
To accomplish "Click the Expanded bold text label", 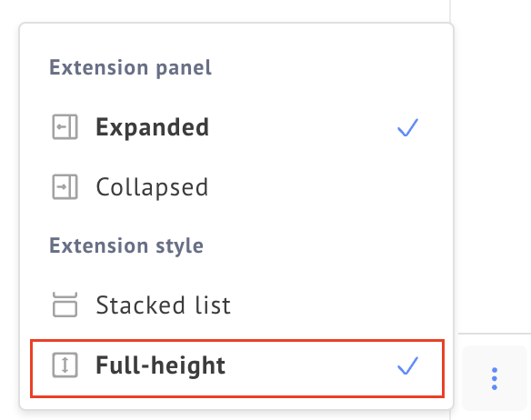I will click(x=153, y=128).
